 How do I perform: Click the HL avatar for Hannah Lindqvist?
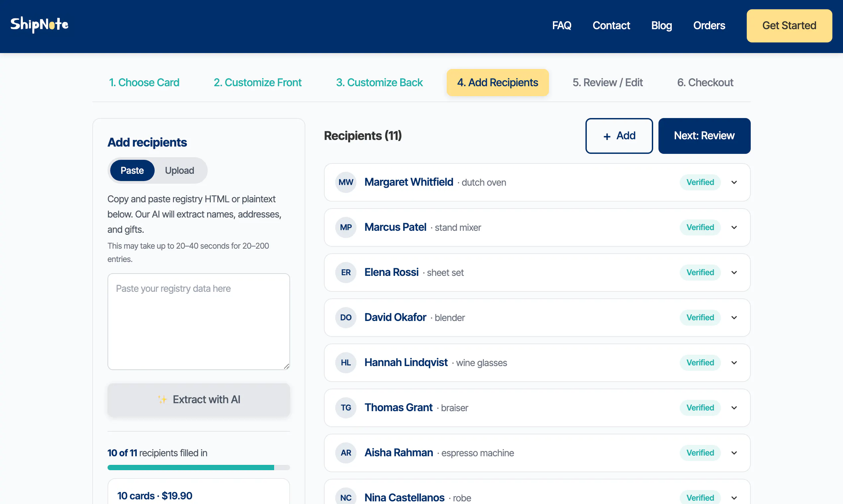pyautogui.click(x=346, y=363)
